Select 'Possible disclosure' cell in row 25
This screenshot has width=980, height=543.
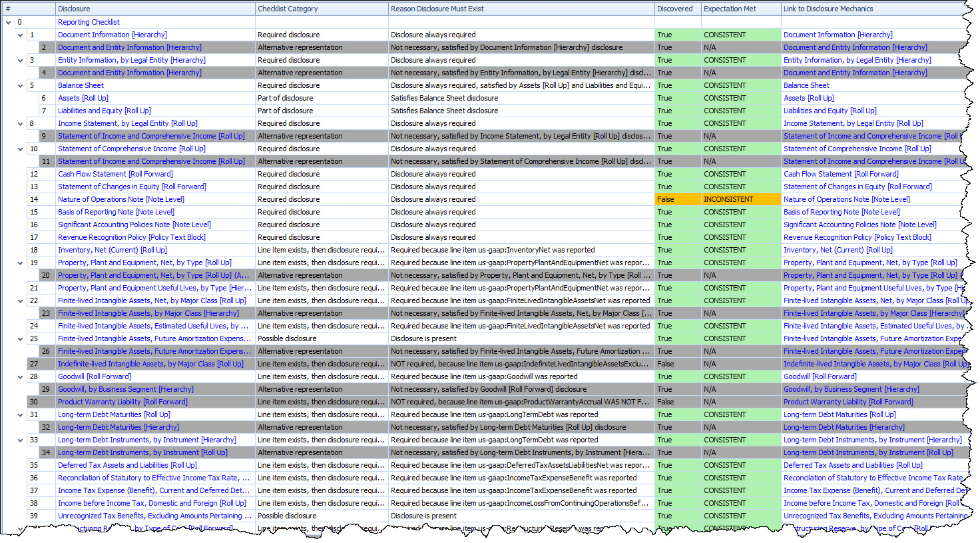[322, 338]
